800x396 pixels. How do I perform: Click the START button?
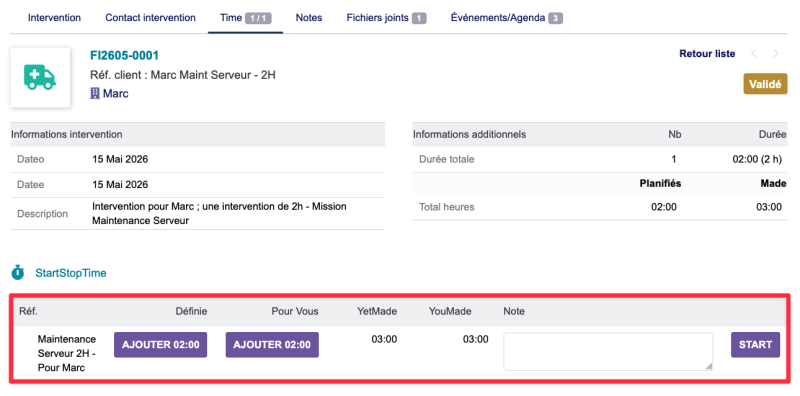[x=756, y=344]
